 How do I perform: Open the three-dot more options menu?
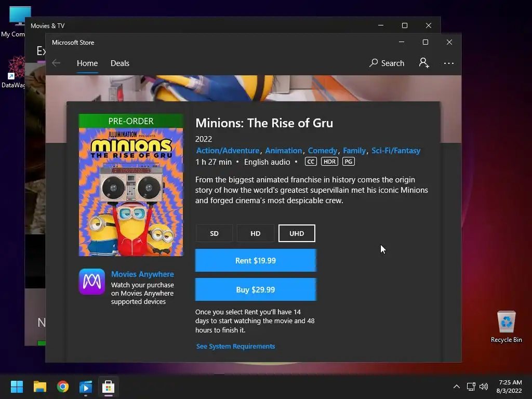448,63
